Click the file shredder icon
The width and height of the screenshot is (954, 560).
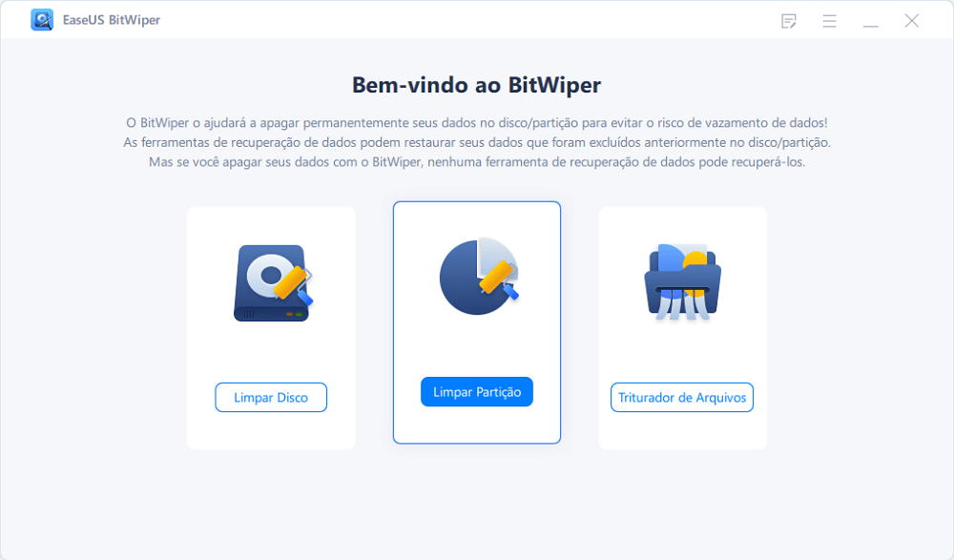(683, 282)
